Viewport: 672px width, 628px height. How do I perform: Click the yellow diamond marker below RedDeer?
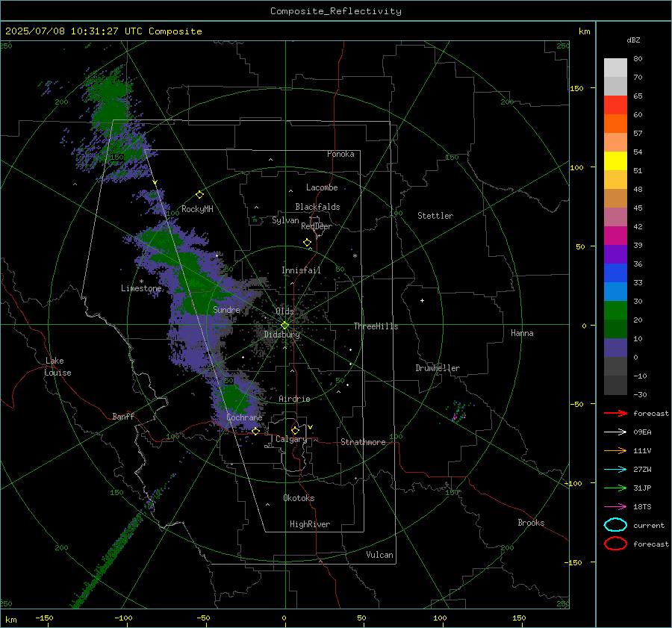point(307,243)
